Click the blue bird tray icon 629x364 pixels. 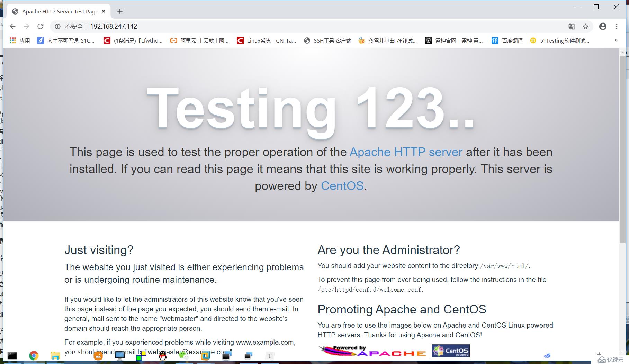point(547,355)
